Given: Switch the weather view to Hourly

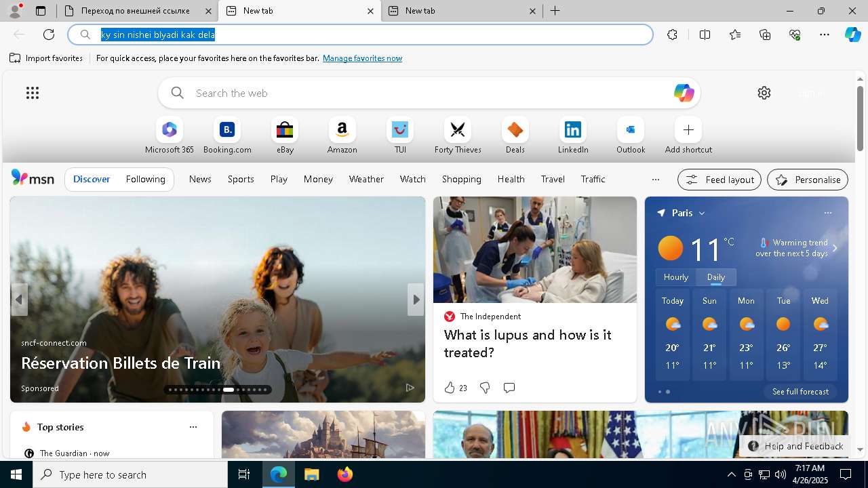Looking at the screenshot, I should point(676,277).
